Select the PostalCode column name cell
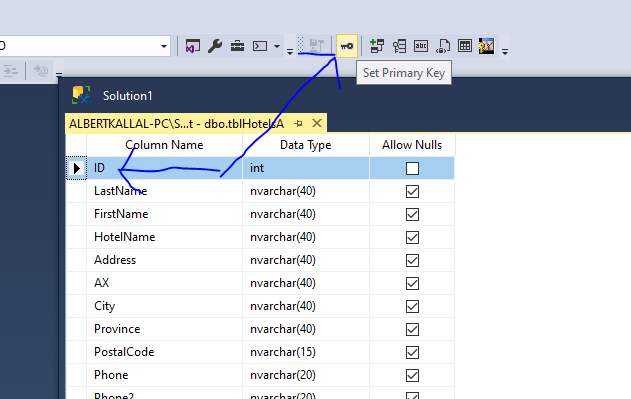 click(165, 352)
